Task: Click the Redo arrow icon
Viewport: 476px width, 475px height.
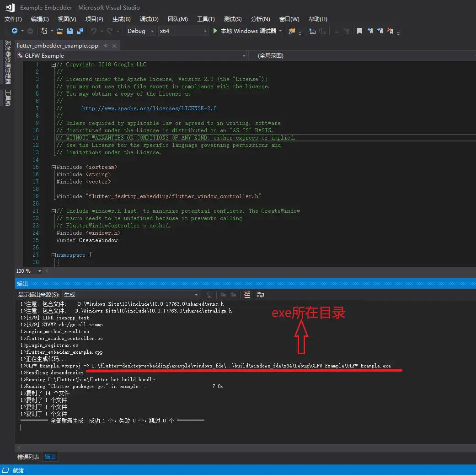Action: coord(110,31)
